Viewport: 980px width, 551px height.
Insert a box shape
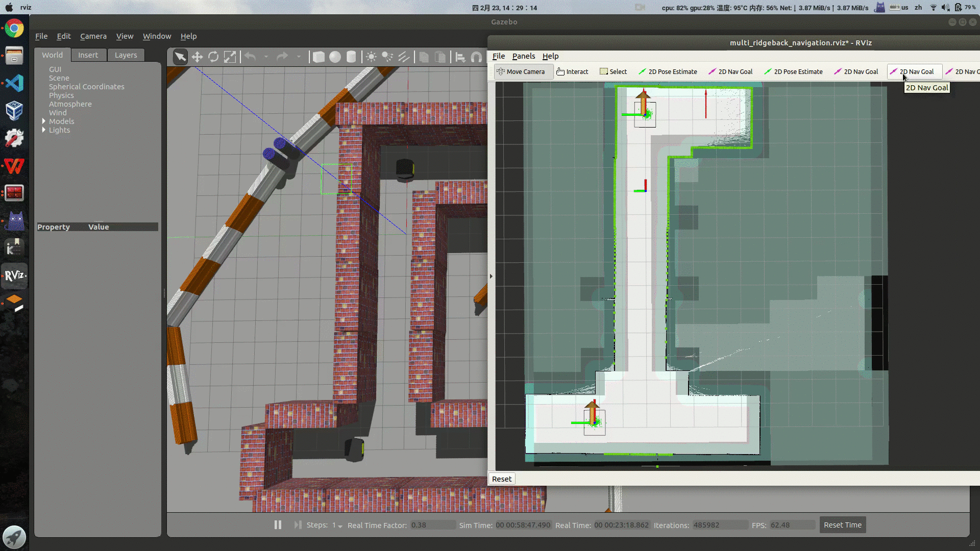pyautogui.click(x=318, y=57)
